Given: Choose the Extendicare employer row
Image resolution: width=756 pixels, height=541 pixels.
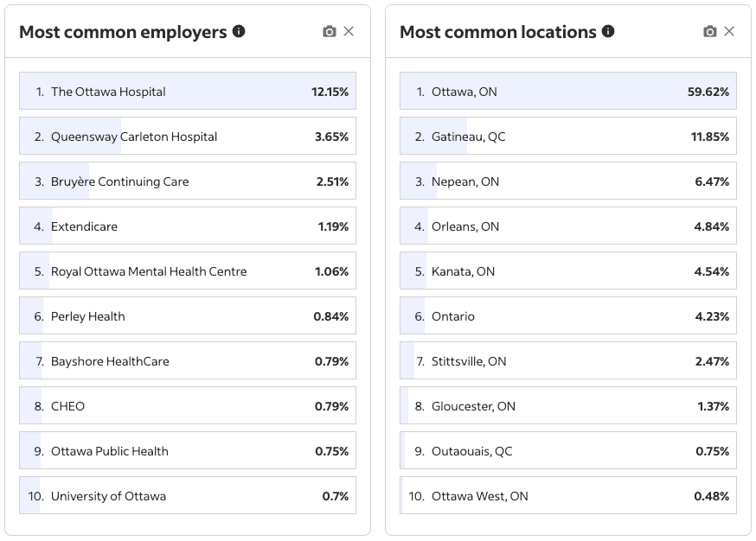Looking at the screenshot, I should 187,226.
